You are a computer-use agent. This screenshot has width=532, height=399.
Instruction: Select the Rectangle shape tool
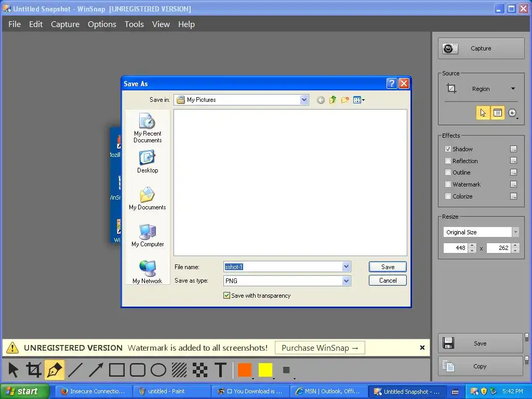pyautogui.click(x=117, y=370)
